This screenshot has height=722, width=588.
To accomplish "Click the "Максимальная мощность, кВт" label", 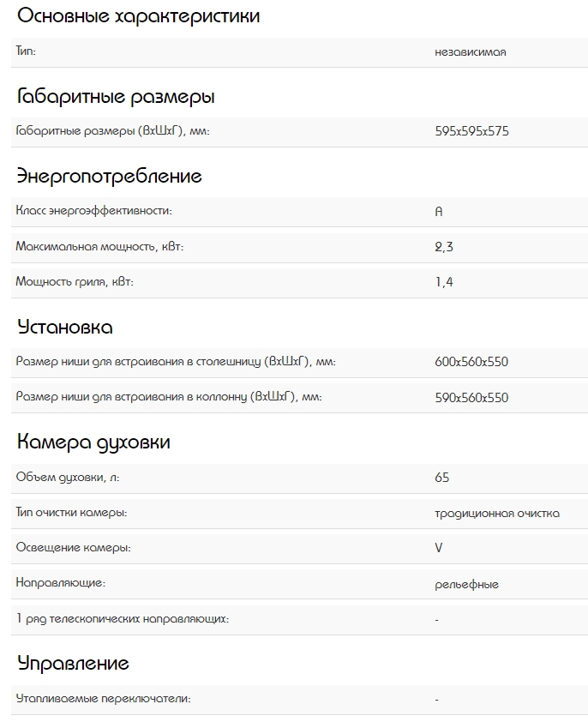I will pyautogui.click(x=99, y=247).
